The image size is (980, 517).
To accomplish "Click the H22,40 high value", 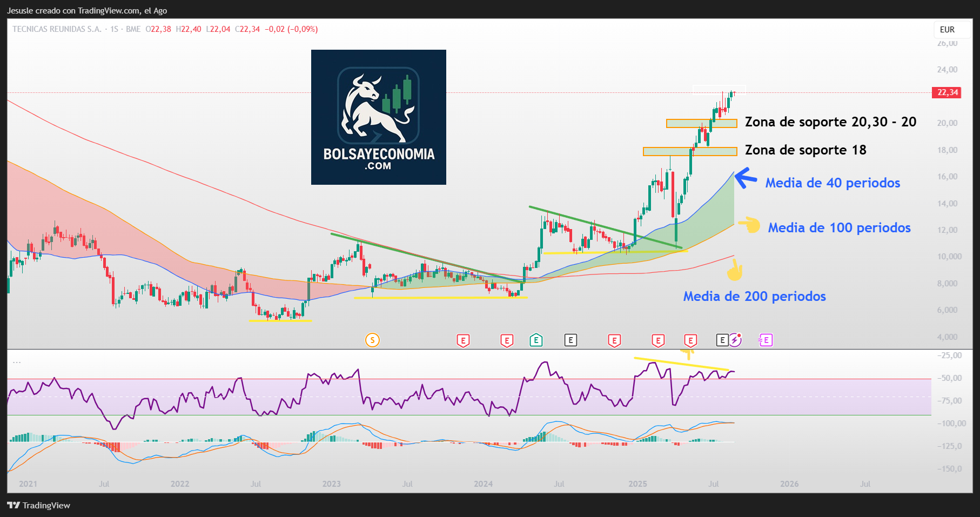I will [x=189, y=29].
